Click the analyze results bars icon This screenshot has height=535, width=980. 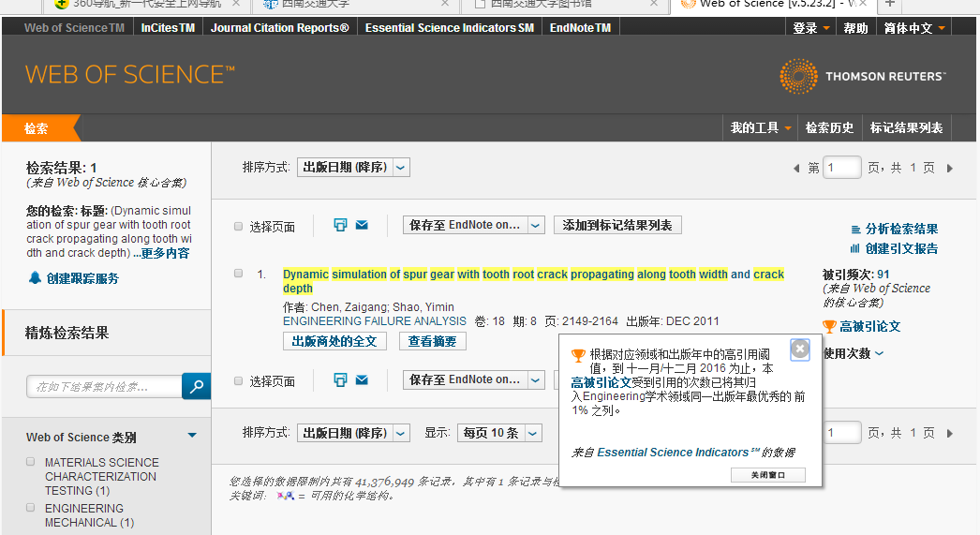pos(855,230)
